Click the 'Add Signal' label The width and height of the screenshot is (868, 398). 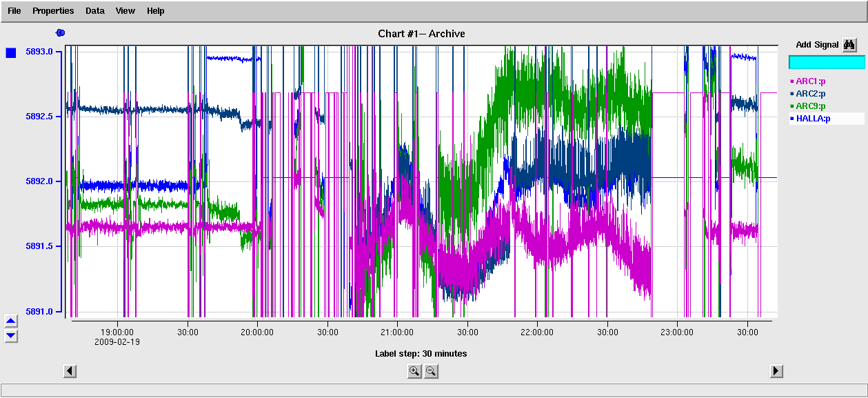click(817, 45)
